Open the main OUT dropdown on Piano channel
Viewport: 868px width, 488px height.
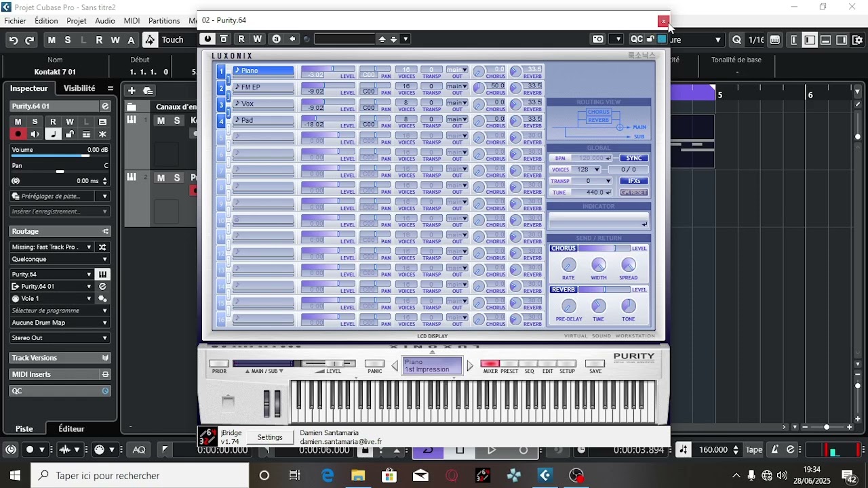pyautogui.click(x=457, y=69)
